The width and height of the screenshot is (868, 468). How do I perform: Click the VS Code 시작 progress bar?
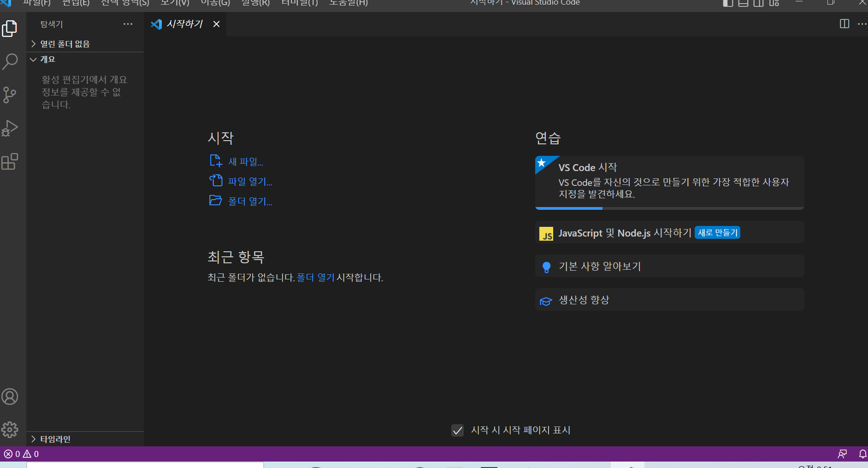pos(670,208)
